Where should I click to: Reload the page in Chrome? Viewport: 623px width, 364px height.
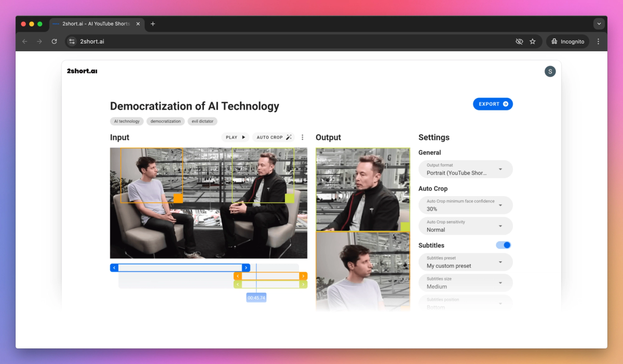click(x=54, y=41)
